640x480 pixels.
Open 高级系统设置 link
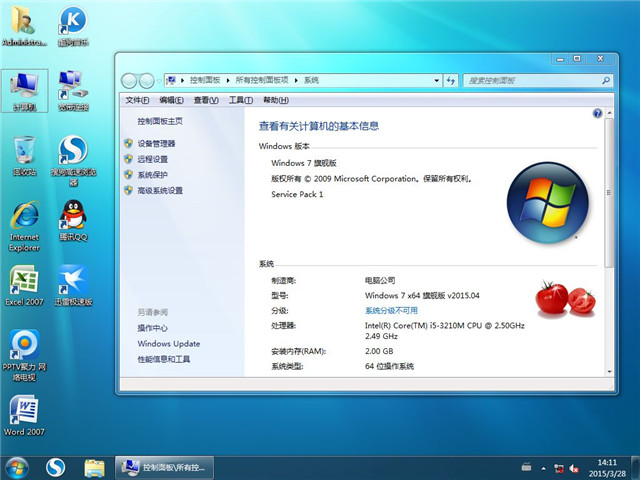pos(160,190)
